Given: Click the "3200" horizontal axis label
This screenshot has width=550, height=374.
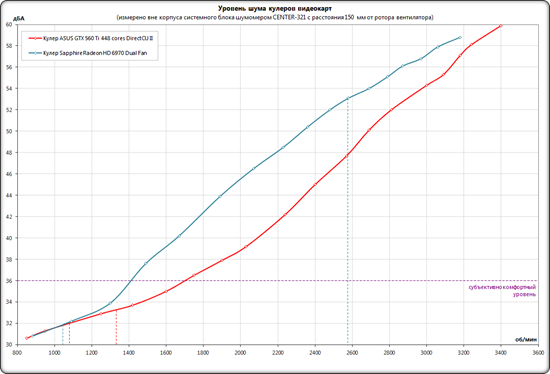Looking at the screenshot, I should pyautogui.click(x=463, y=352).
